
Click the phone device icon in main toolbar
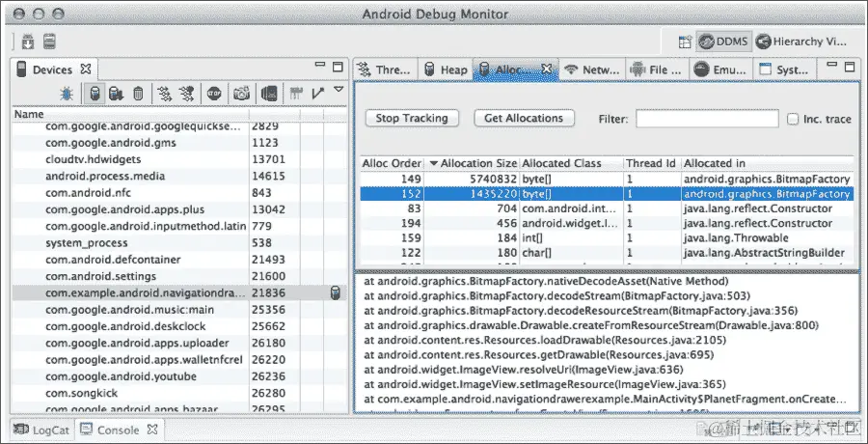[50, 42]
